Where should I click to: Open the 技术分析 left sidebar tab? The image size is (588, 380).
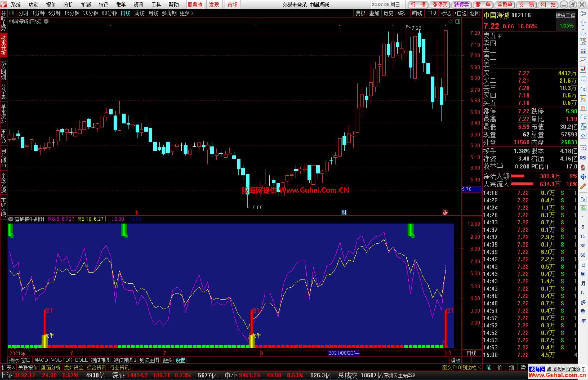tap(4, 45)
